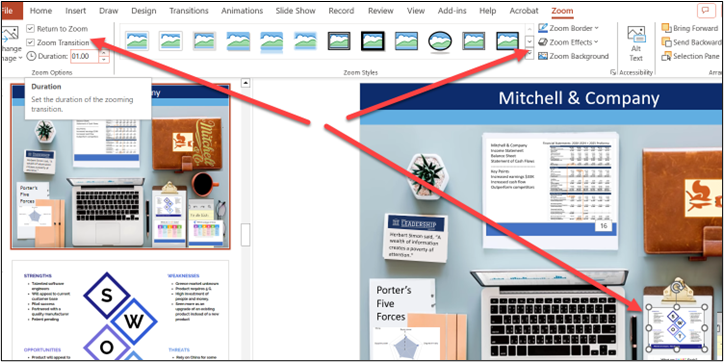The width and height of the screenshot is (724, 362).
Task: Open the comments pane button
Action: 705,11
